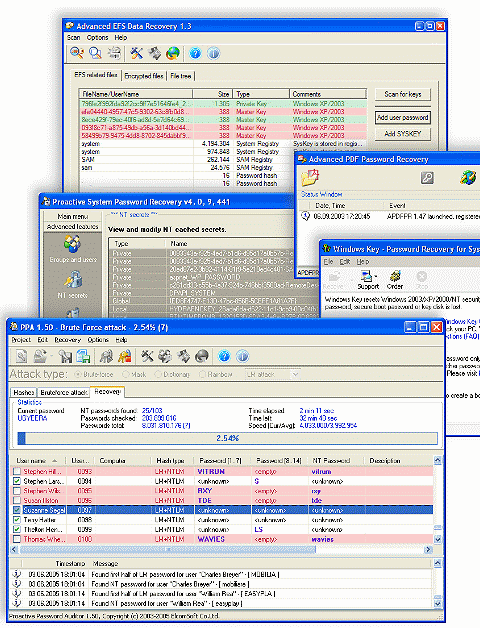The image size is (480, 628).
Task: Check the box for user 0095 Stephen Wilk
Action: pyautogui.click(x=17, y=491)
